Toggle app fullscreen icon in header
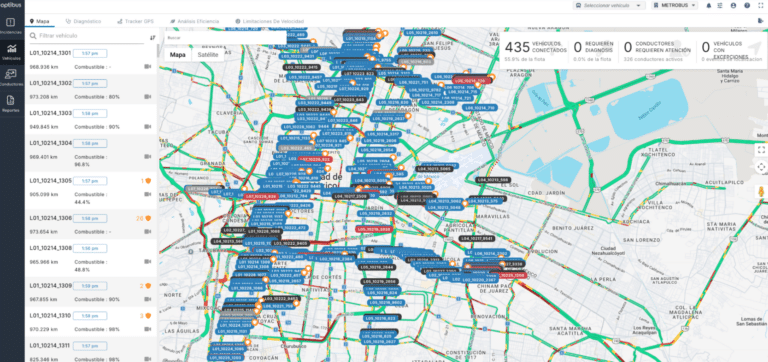Viewport: 768px width, 362px height. point(760,5)
